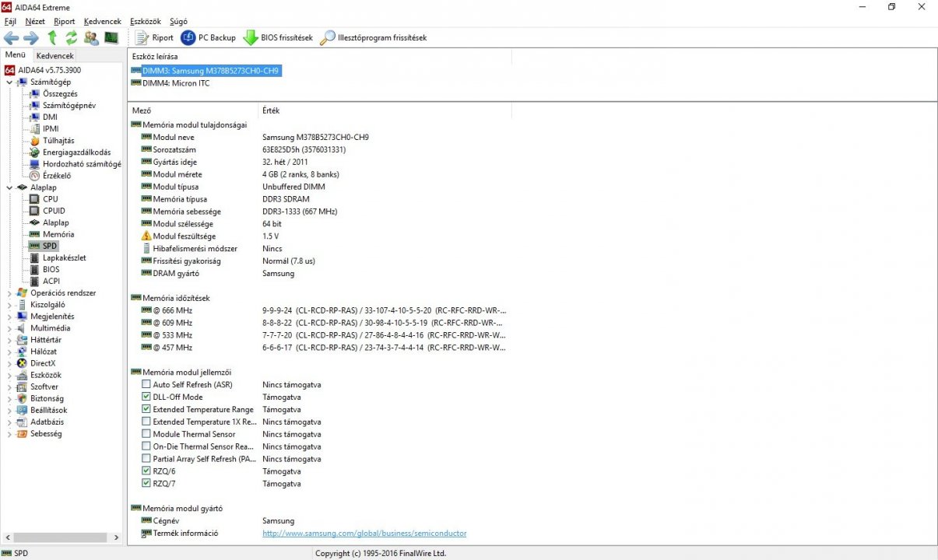Expand Háttértár tree node
Viewport: 938px width, 560px height.
pyautogui.click(x=9, y=340)
